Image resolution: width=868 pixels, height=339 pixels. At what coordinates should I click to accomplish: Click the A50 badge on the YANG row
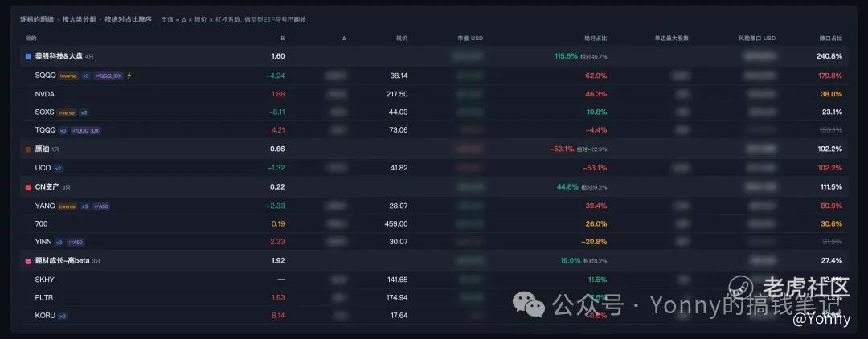101,206
